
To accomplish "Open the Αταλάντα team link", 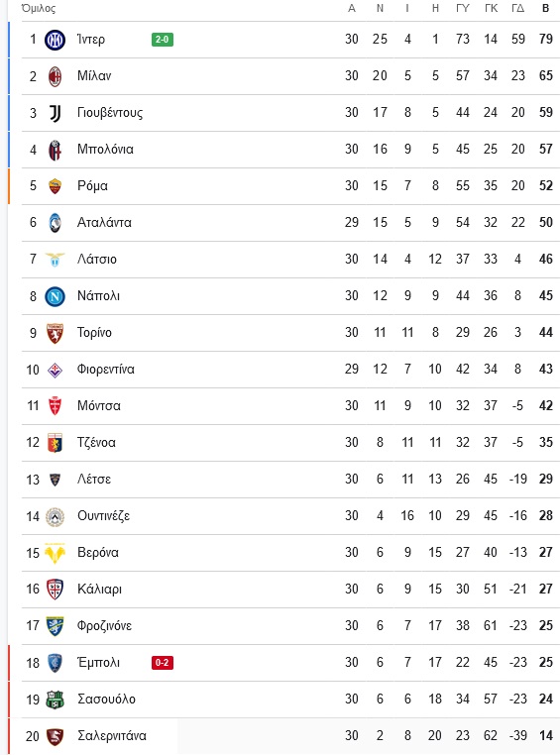I will (104, 223).
